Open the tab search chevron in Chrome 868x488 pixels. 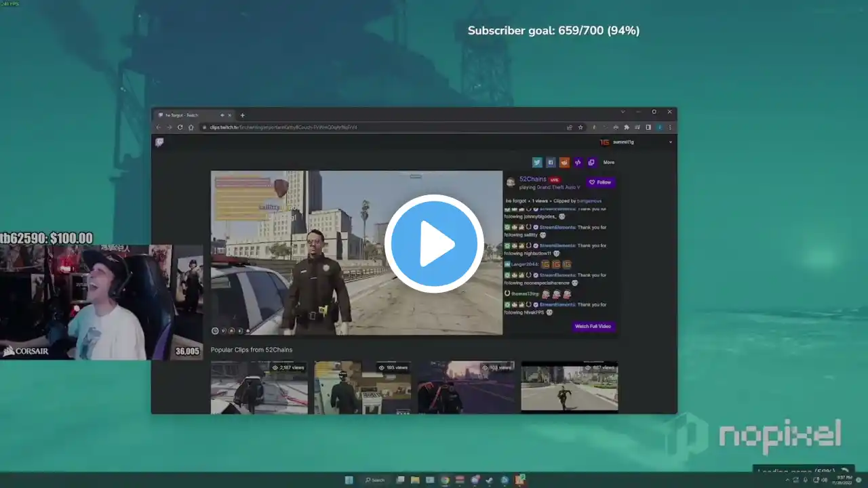point(623,112)
